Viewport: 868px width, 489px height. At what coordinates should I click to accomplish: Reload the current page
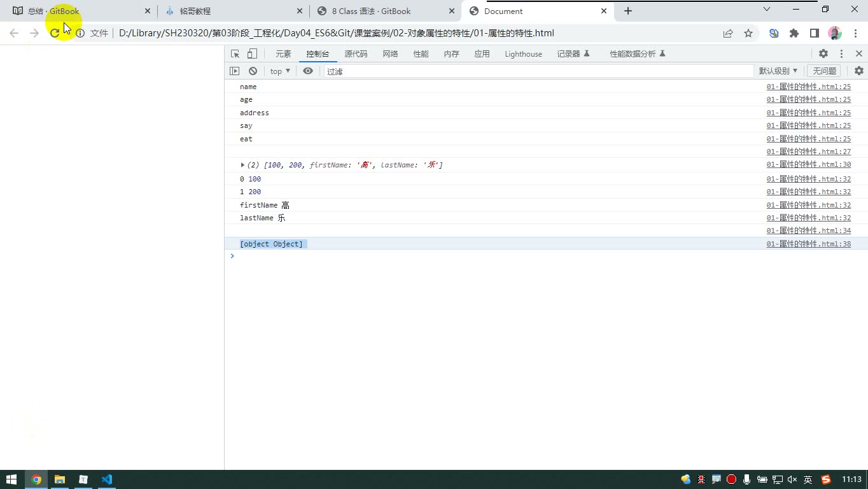pyautogui.click(x=55, y=33)
